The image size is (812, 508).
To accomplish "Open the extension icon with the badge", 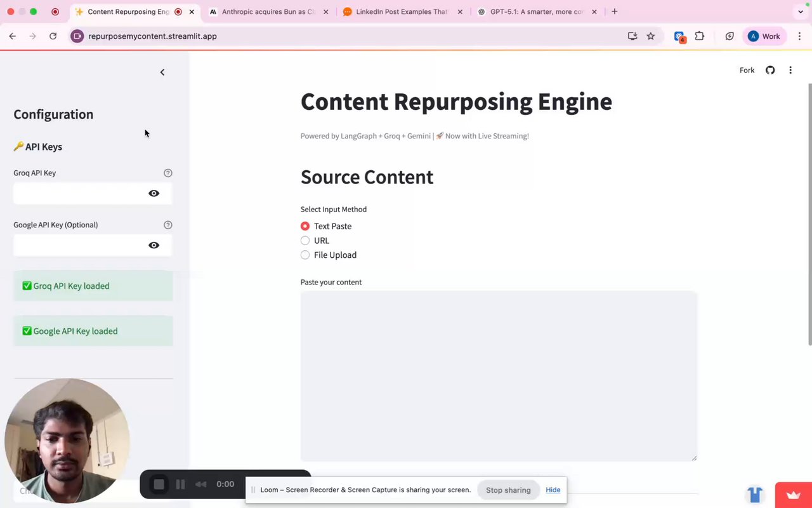I will pos(679,37).
